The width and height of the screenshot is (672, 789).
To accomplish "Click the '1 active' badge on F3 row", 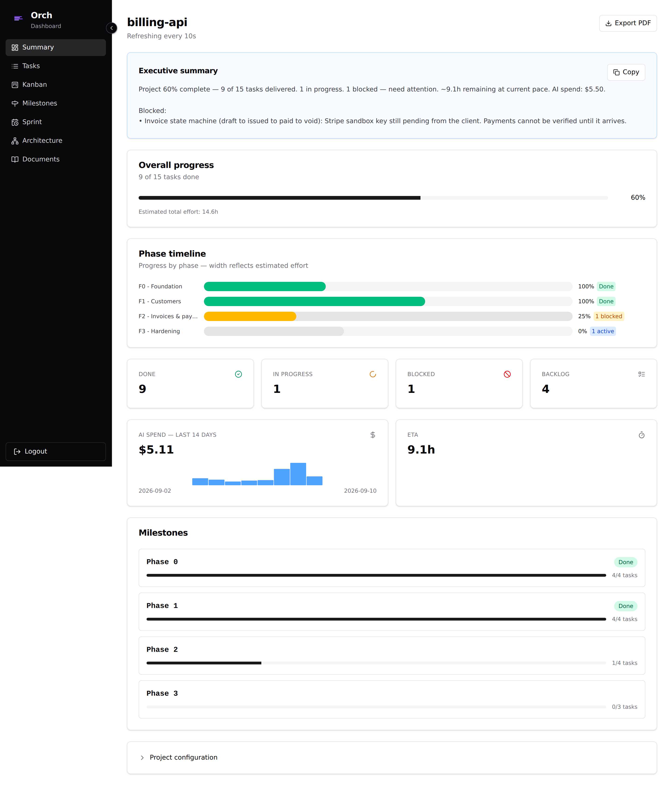I will (x=603, y=331).
